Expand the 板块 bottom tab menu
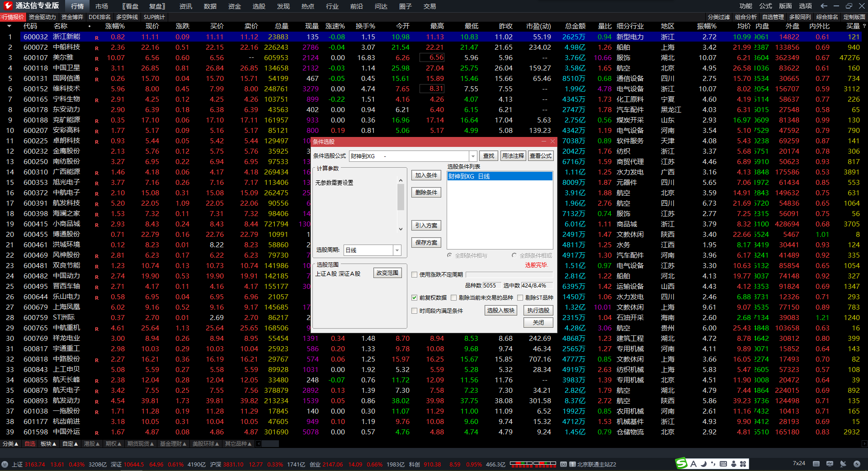The height and width of the screenshot is (471, 868). 48,444
